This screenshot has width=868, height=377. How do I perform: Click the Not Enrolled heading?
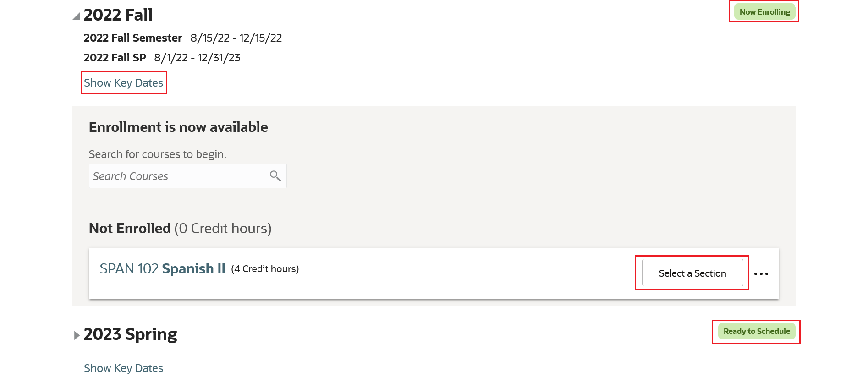pyautogui.click(x=130, y=228)
